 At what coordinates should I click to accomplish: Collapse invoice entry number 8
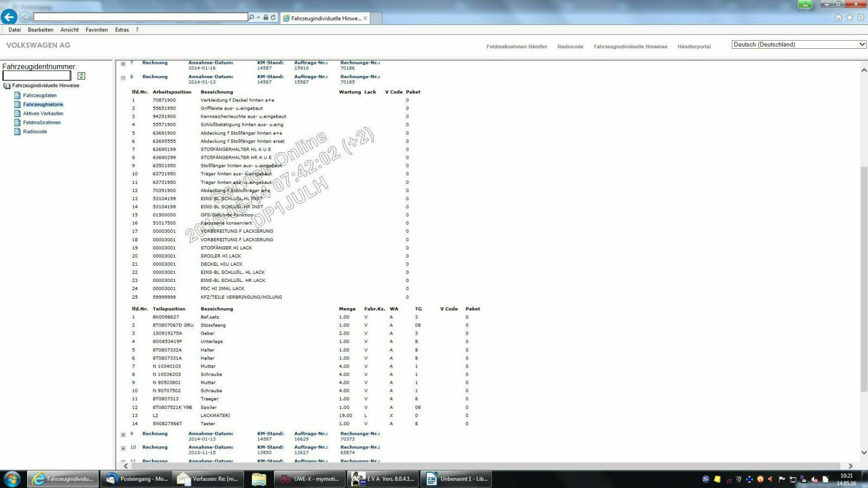(x=123, y=78)
